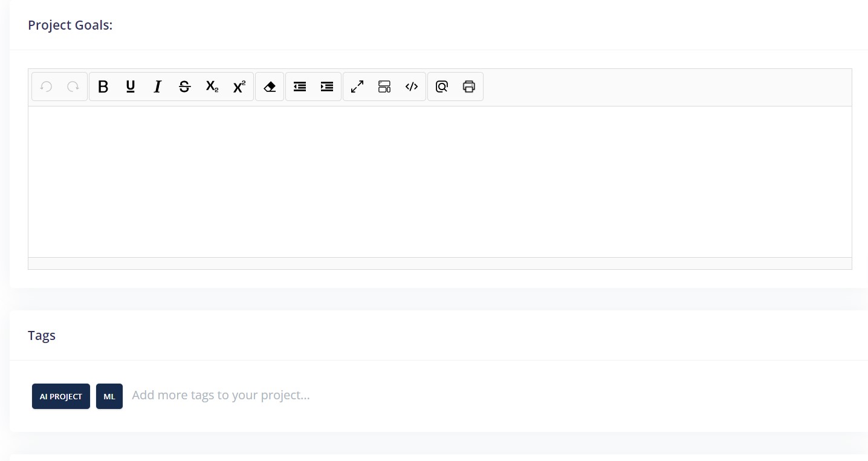Screen dimensions: 868x461
Task: Decrease indent with the outdent icon
Action: click(300, 87)
